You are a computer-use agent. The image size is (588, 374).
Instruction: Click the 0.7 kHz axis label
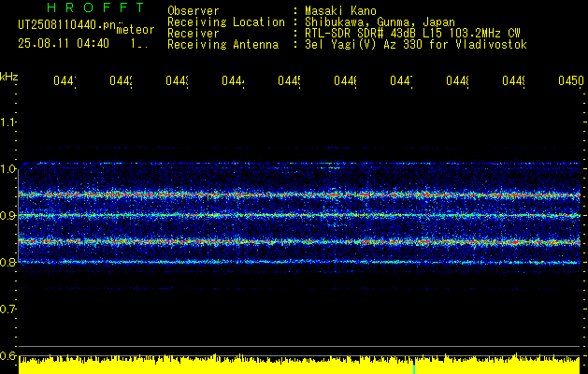(x=7, y=309)
